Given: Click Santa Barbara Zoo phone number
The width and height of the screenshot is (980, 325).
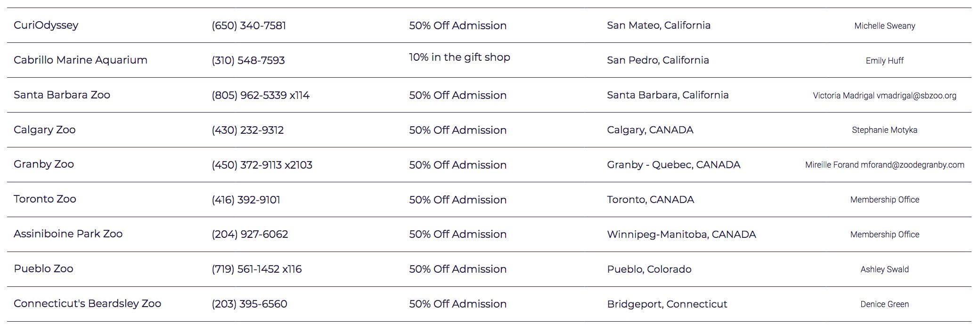Looking at the screenshot, I should point(261,95).
